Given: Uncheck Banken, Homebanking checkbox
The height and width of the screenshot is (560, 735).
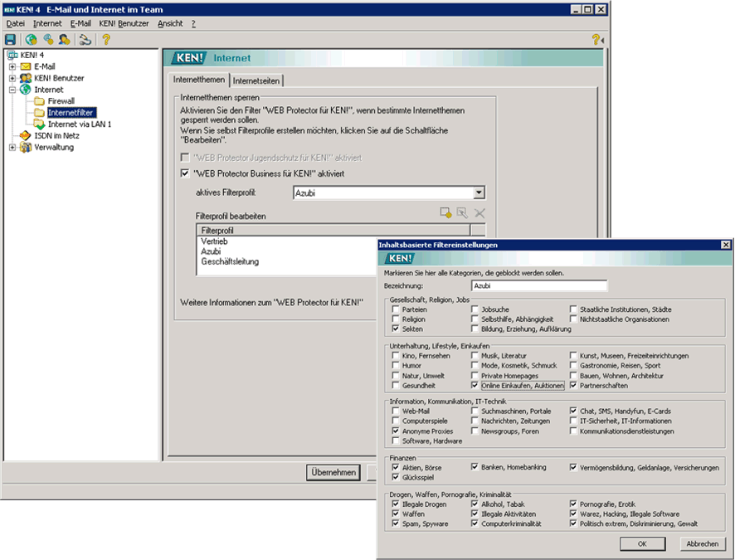Looking at the screenshot, I should tap(475, 467).
